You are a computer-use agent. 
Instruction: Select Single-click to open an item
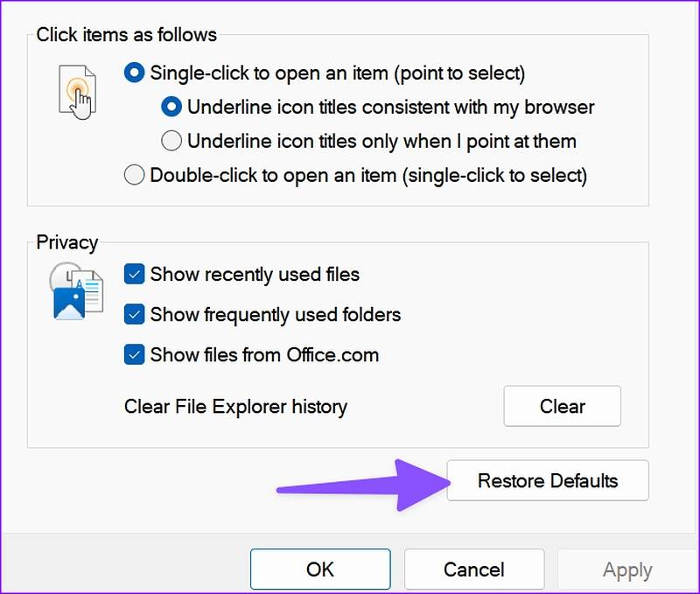(x=134, y=73)
